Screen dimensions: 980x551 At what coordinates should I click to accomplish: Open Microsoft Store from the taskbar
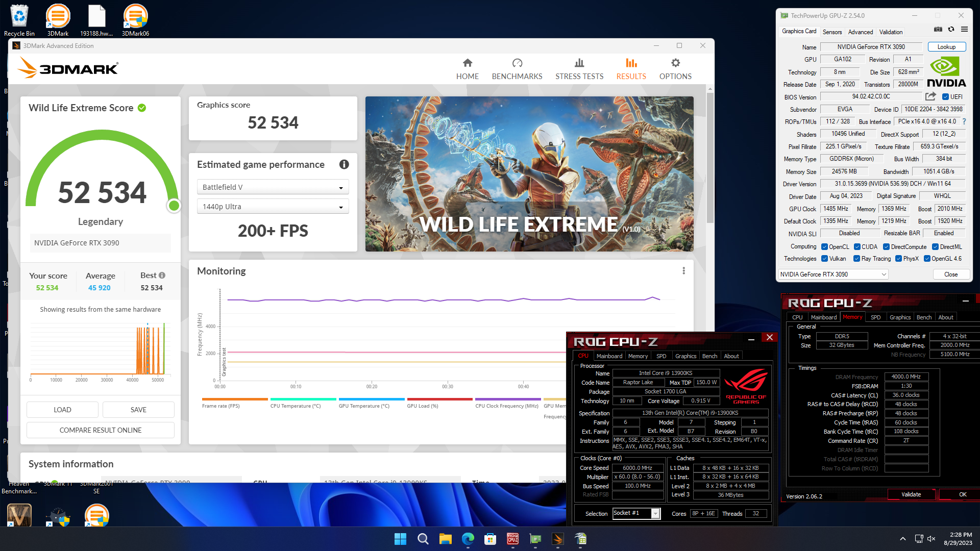tap(490, 539)
